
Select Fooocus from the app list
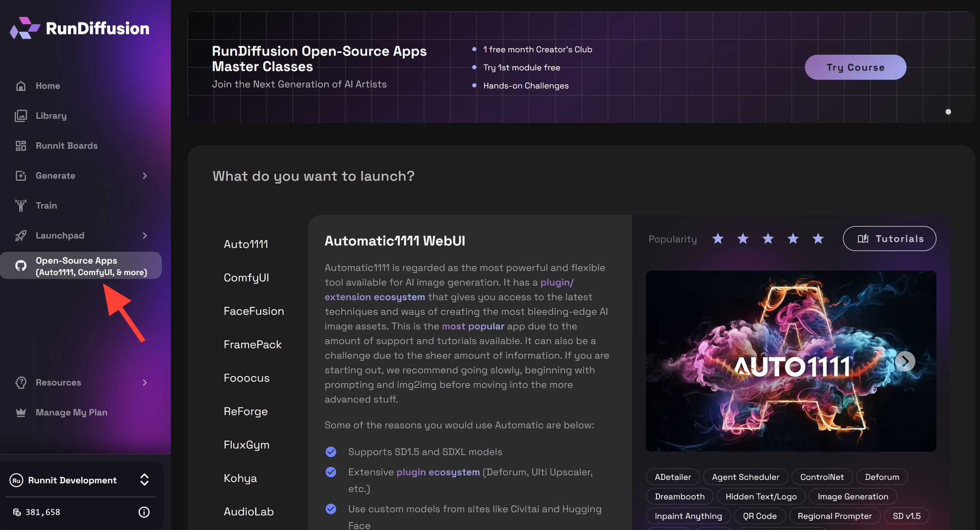246,378
